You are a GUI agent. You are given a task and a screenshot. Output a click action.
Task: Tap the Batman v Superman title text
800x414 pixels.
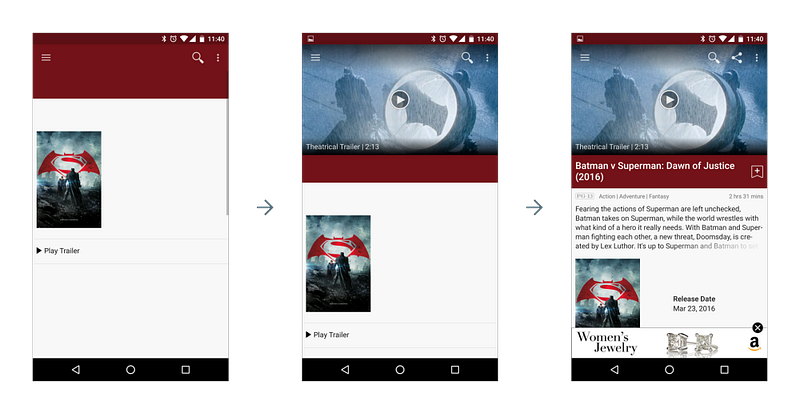pos(655,172)
